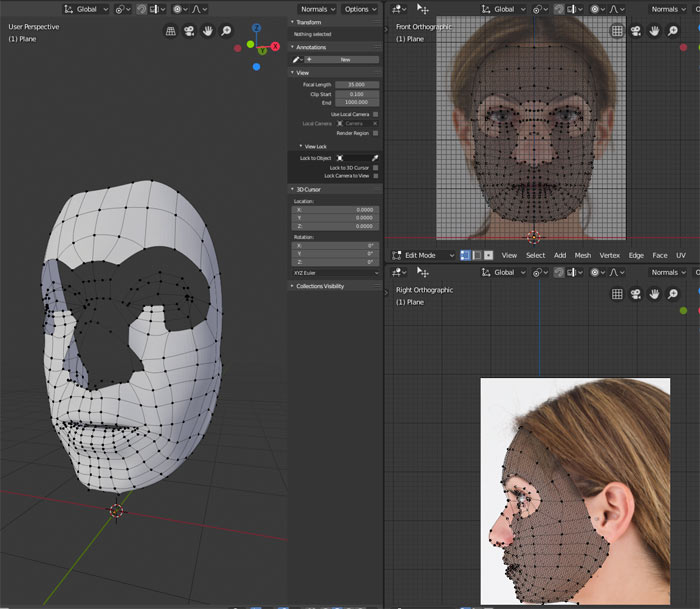The image size is (700, 609).
Task: Open editor type menu in Right Orthographic header
Action: coord(398,272)
